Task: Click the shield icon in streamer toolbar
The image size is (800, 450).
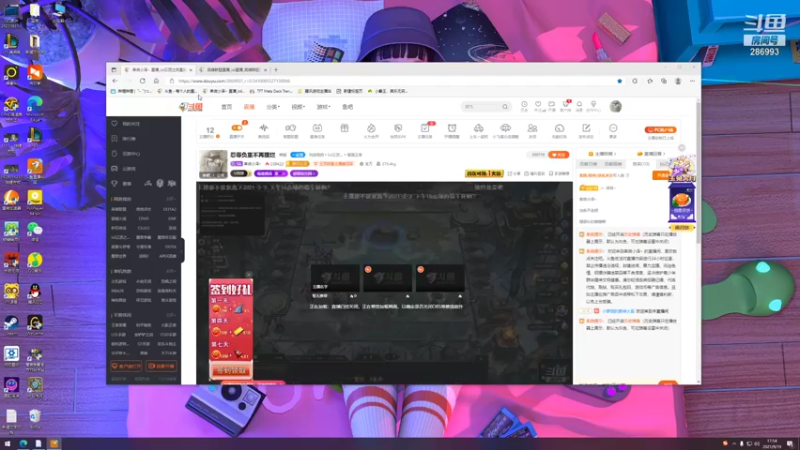Action: point(398,129)
